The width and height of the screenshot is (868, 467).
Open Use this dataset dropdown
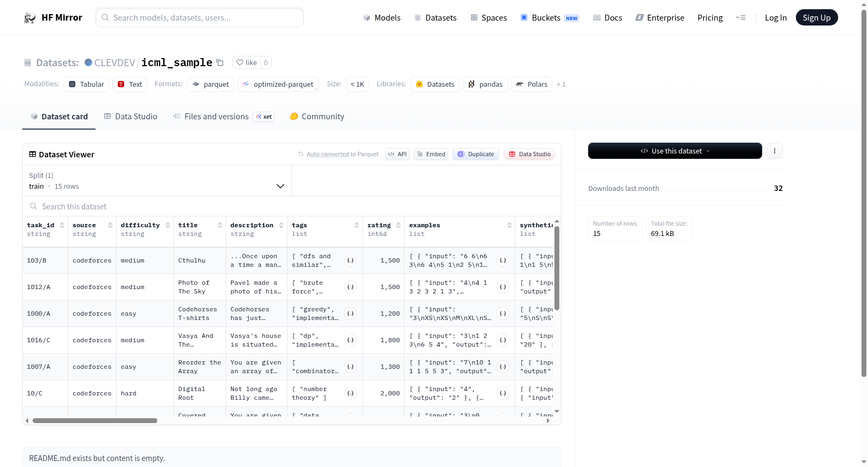(675, 151)
